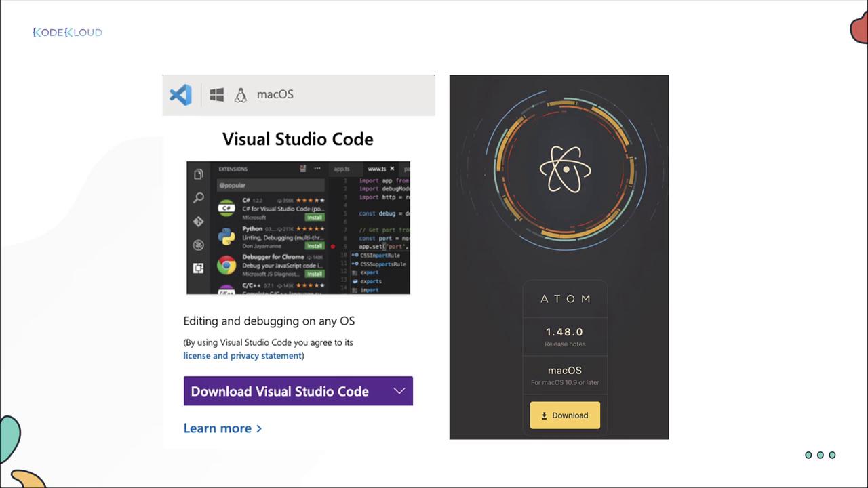Open the Extensions icon in activity bar
Screen dimensions: 868x488
click(199, 268)
